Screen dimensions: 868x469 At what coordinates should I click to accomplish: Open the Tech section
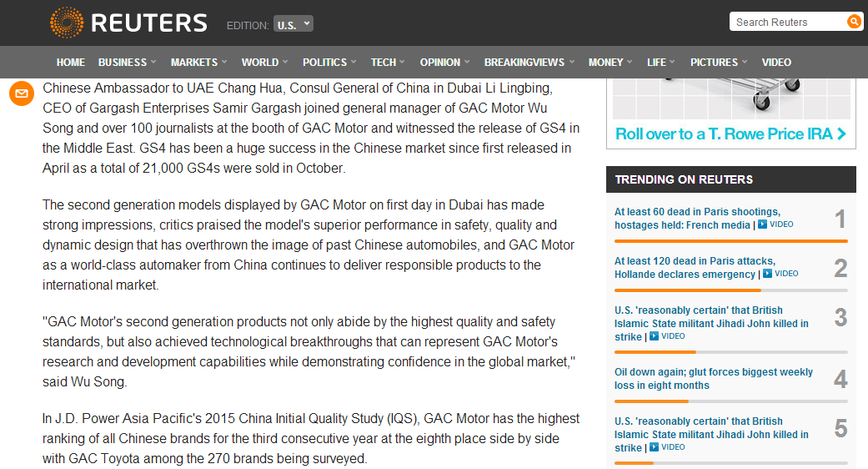point(383,63)
